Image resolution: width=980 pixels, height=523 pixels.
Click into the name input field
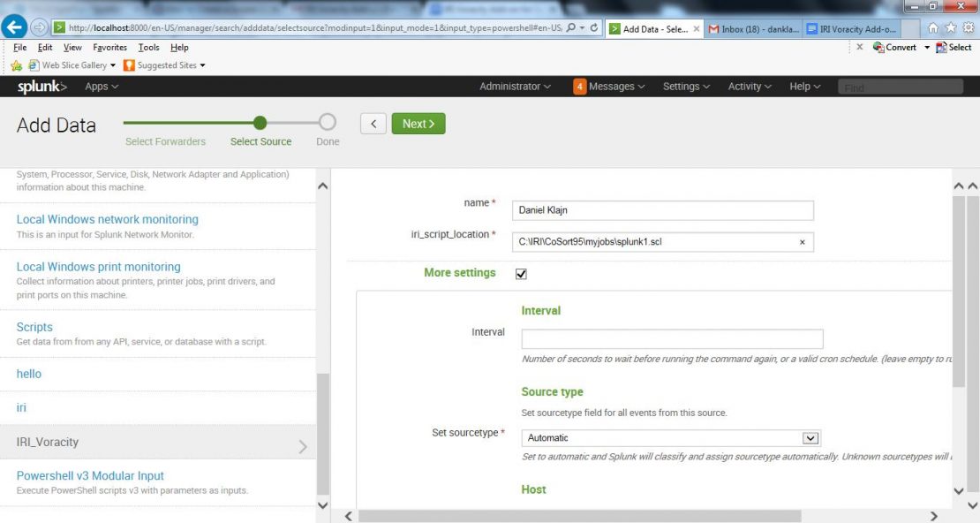click(662, 210)
